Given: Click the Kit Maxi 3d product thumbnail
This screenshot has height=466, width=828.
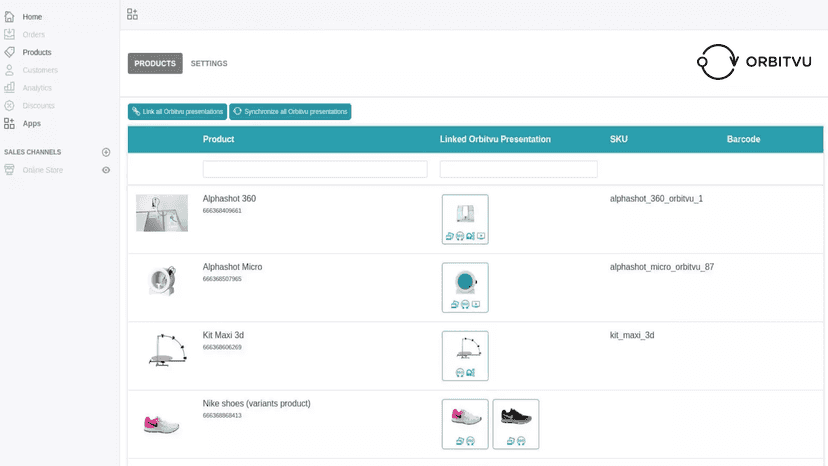Looking at the screenshot, I should tap(167, 350).
